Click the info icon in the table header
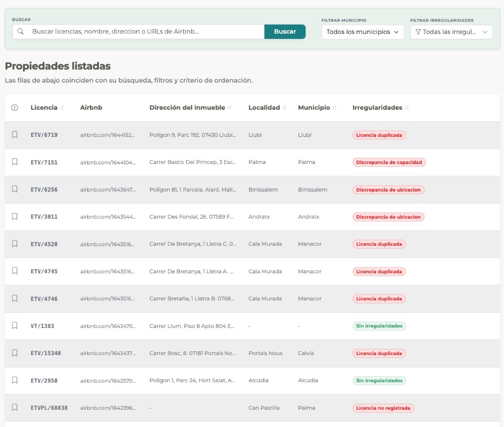Image resolution: width=504 pixels, height=427 pixels. [x=15, y=107]
